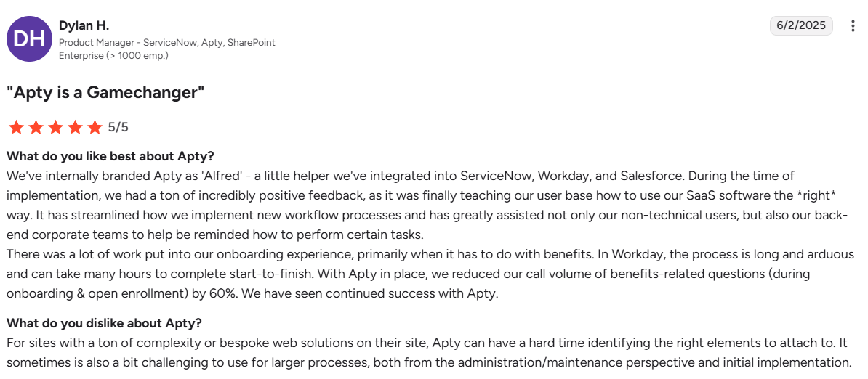This screenshot has width=868, height=379.
Task: Click the fifth rating star
Action: 95,128
